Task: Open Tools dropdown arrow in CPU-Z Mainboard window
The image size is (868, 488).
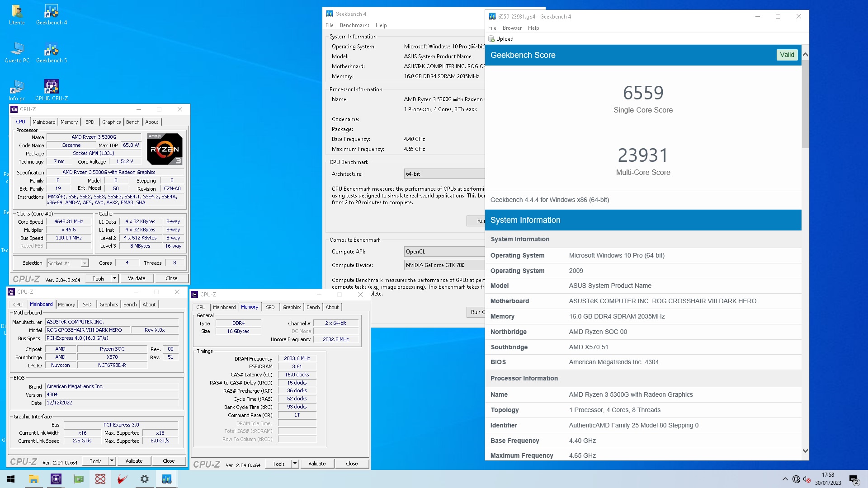Action: click(112, 461)
